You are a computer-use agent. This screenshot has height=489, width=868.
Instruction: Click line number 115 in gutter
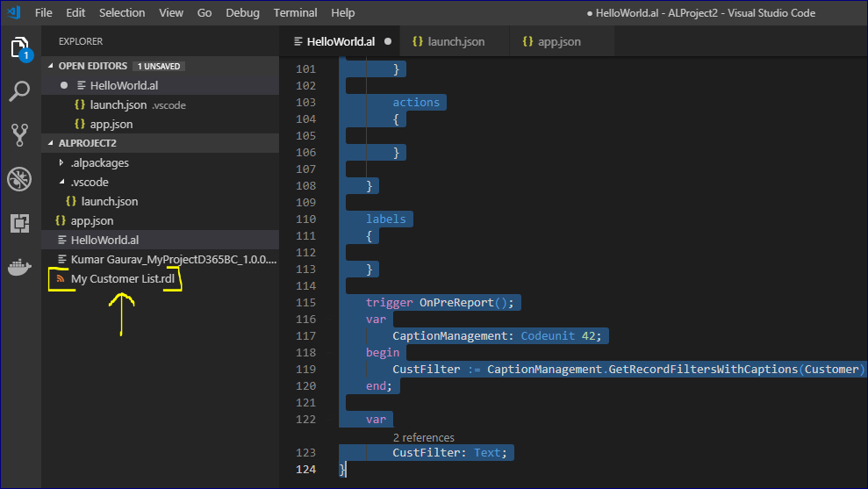tap(305, 302)
